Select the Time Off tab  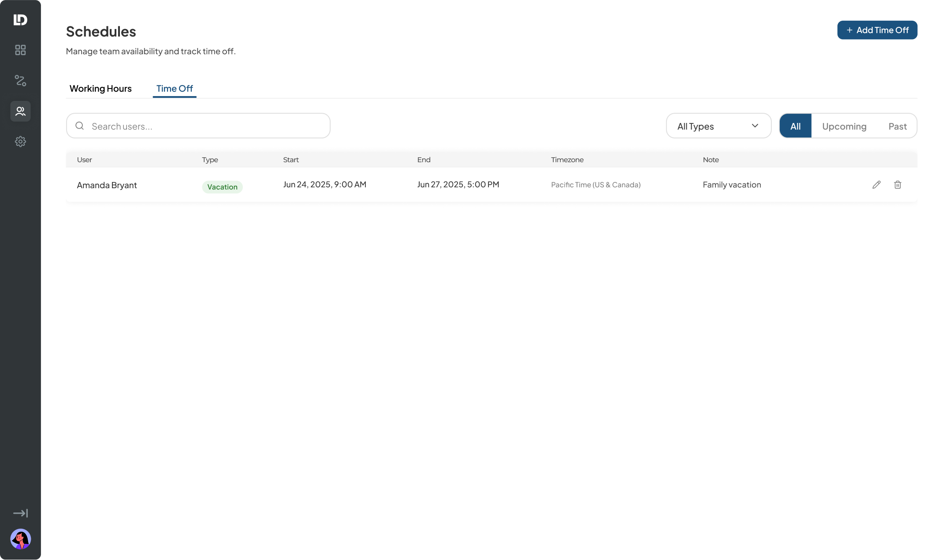(175, 89)
